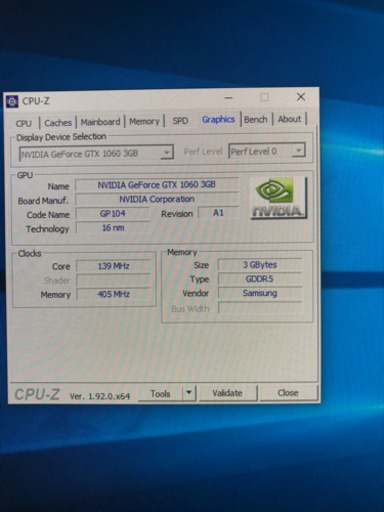The height and width of the screenshot is (512, 384).
Task: Click the Core clock 139 MHz value
Action: click(113, 266)
